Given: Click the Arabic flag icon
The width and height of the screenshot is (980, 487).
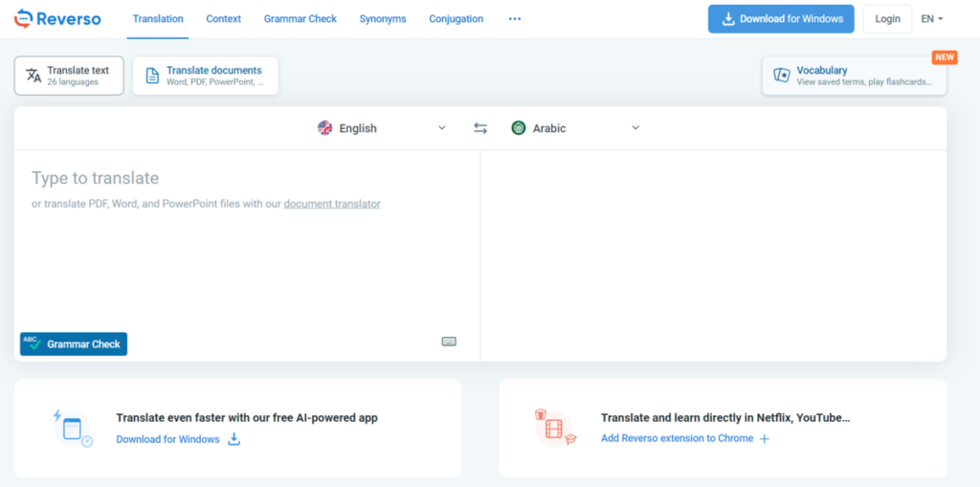Looking at the screenshot, I should [x=519, y=128].
